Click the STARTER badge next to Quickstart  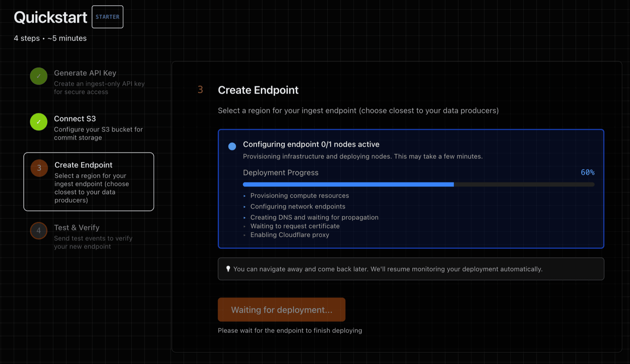click(x=107, y=16)
